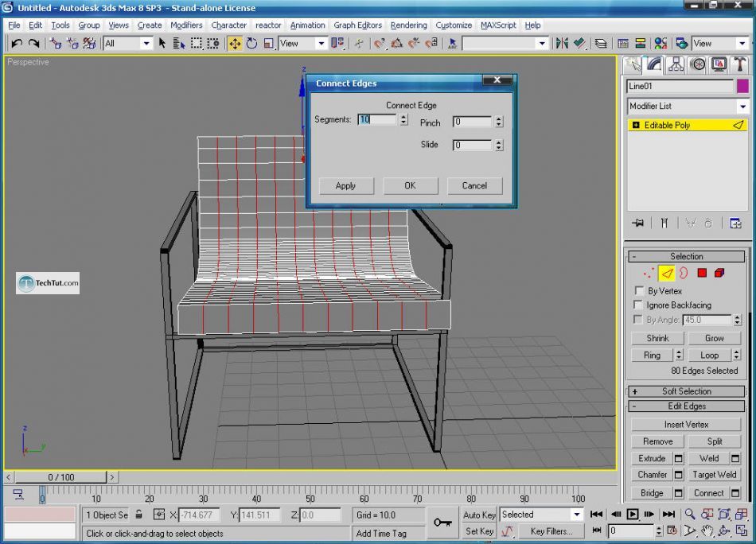Viewport: 756px width, 544px height.
Task: Open Configure Modifier Sets icon
Action: [x=736, y=223]
